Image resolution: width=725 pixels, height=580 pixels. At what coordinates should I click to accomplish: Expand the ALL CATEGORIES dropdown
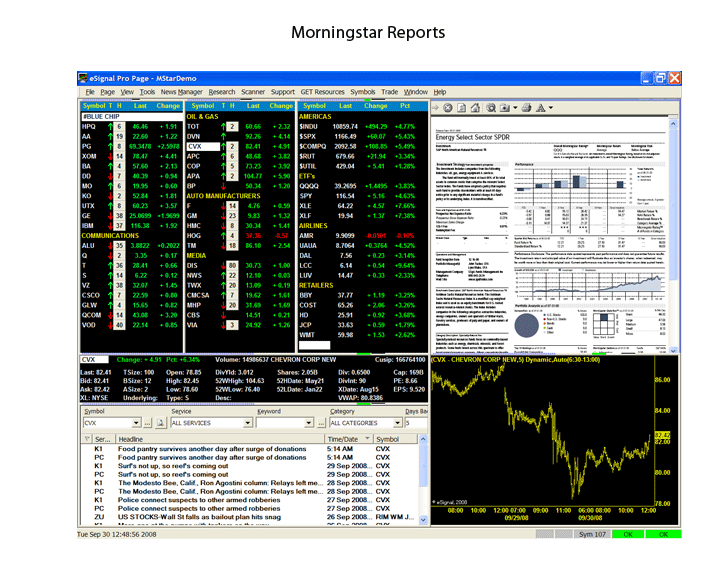click(397, 423)
